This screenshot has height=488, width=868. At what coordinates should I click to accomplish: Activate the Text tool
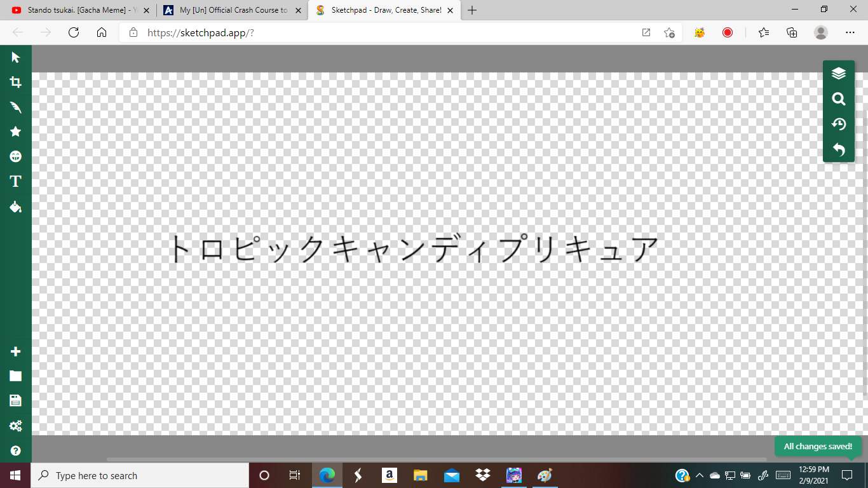click(x=16, y=182)
